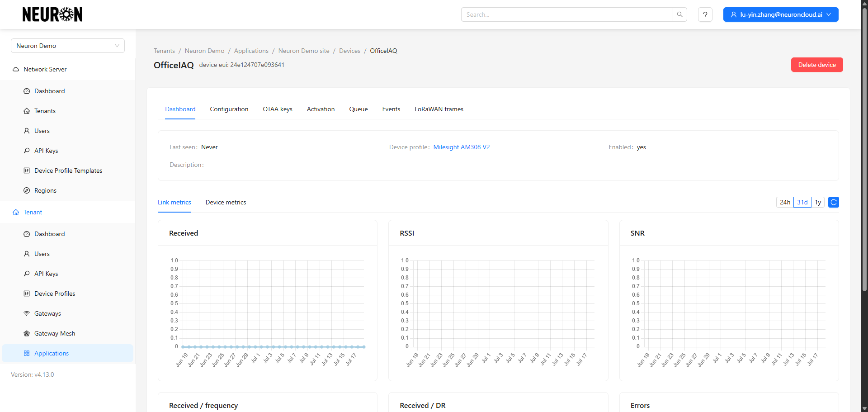Click the SNR chart title

click(637, 233)
